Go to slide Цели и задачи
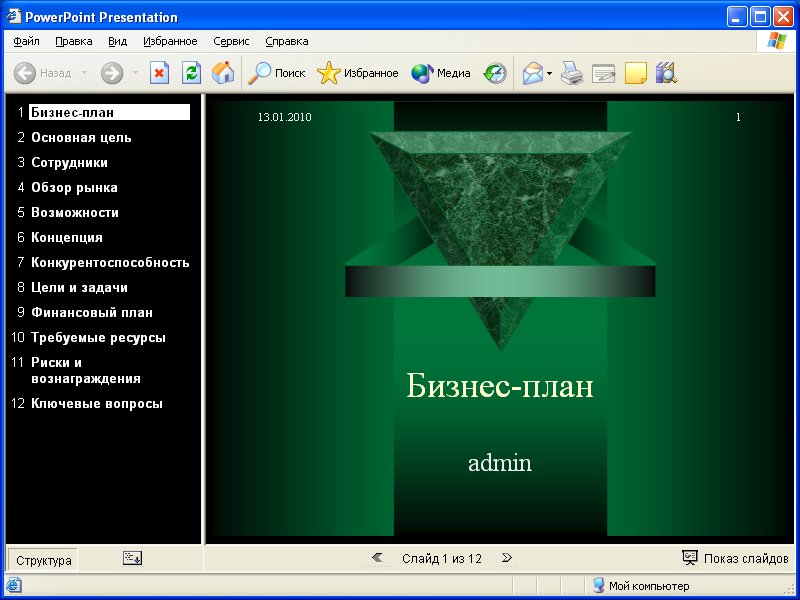Image resolution: width=800 pixels, height=600 pixels. click(x=79, y=287)
